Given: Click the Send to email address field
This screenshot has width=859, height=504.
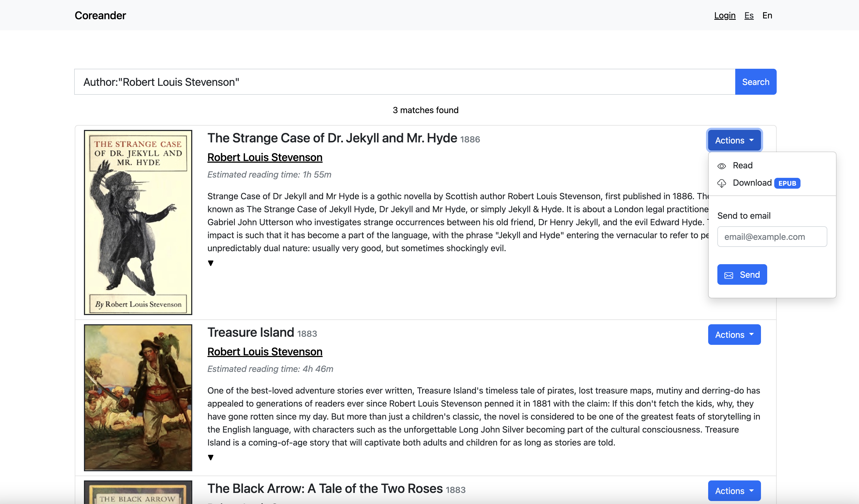Looking at the screenshot, I should [772, 237].
